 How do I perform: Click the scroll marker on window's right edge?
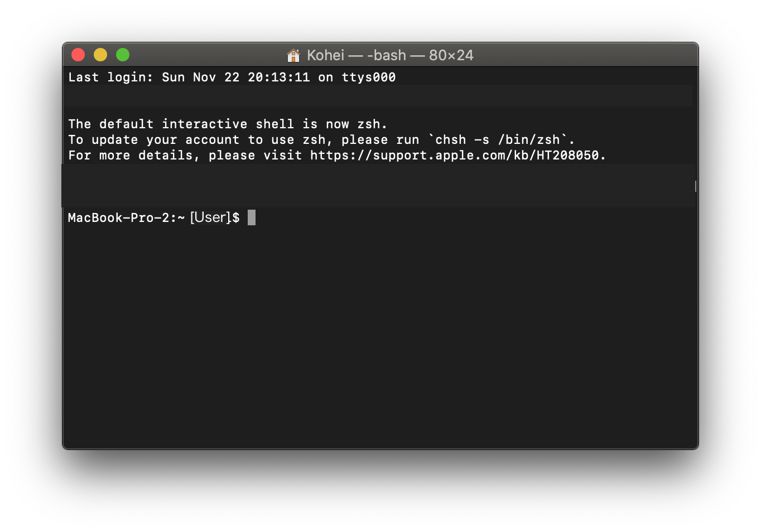695,186
